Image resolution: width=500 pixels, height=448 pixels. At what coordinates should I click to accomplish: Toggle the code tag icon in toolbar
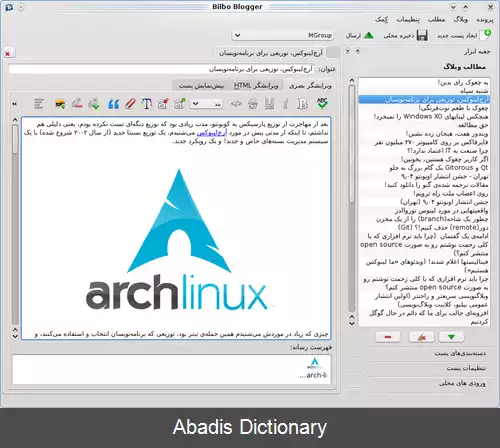[x=236, y=104]
